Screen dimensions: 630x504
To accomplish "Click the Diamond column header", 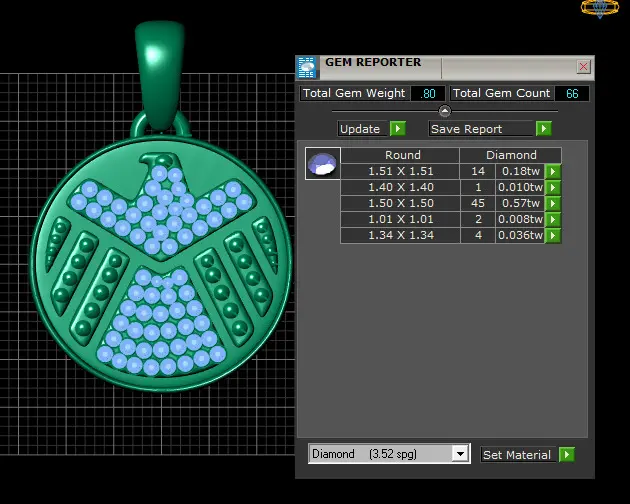I will pyautogui.click(x=511, y=155).
